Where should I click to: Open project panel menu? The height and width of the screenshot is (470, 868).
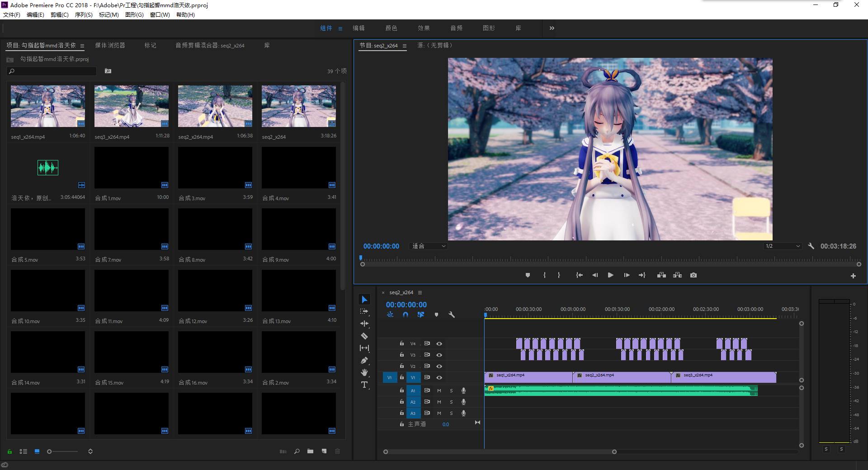point(82,46)
